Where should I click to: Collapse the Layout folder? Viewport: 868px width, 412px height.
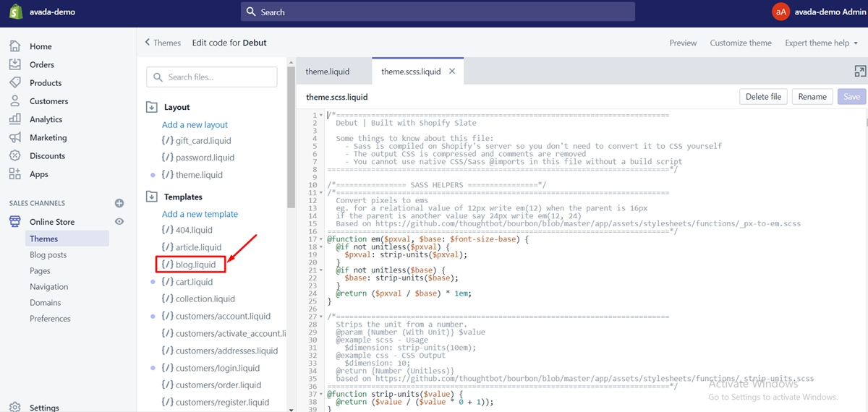tap(152, 107)
